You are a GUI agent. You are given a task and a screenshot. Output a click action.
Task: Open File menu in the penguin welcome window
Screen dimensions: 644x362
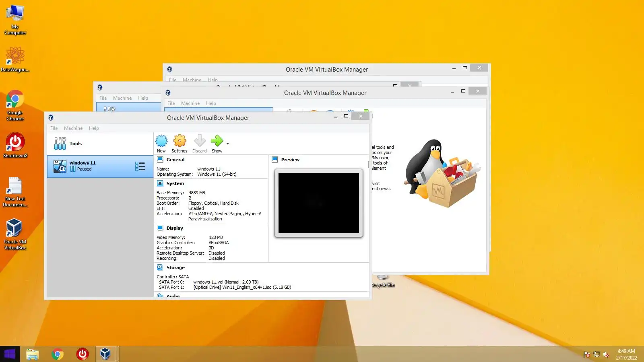click(x=171, y=103)
